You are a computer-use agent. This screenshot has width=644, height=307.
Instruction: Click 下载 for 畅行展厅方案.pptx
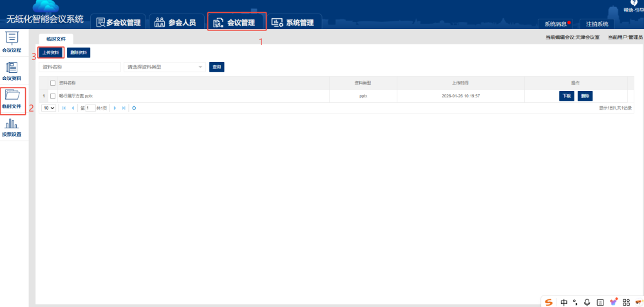click(x=567, y=96)
